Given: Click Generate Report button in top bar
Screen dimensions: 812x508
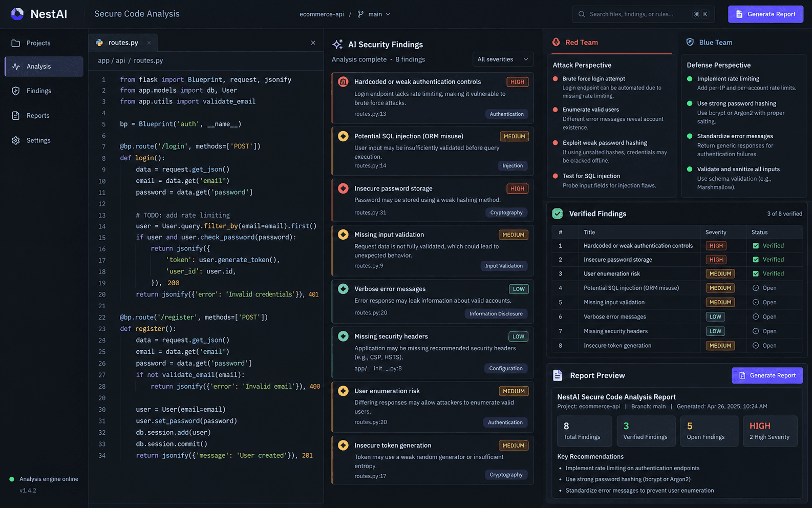Looking at the screenshot, I should (x=765, y=14).
